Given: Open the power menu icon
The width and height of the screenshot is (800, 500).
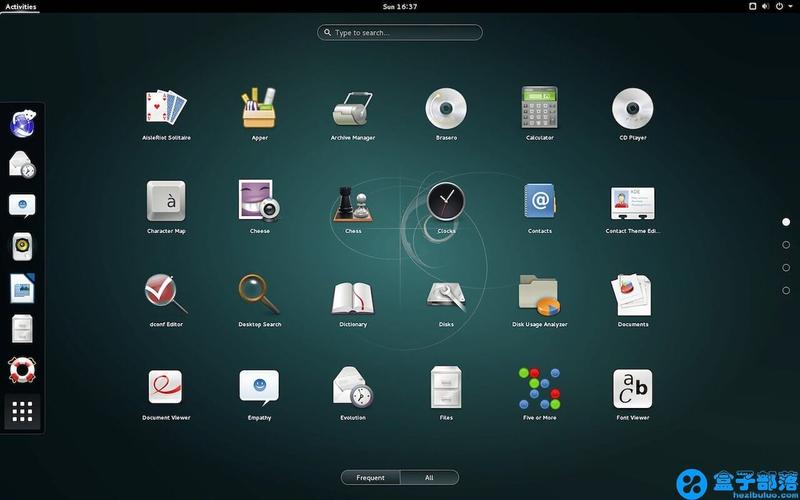Looking at the screenshot, I should click(x=779, y=7).
